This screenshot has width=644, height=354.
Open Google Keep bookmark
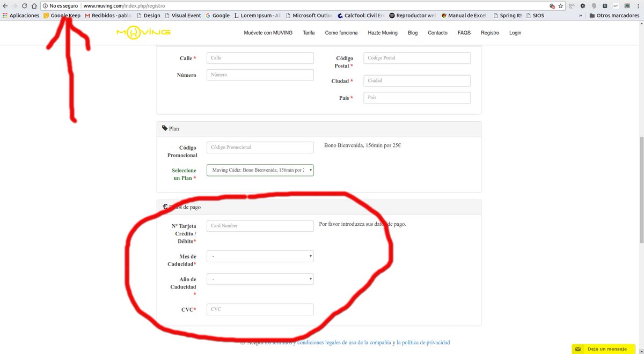tap(62, 16)
